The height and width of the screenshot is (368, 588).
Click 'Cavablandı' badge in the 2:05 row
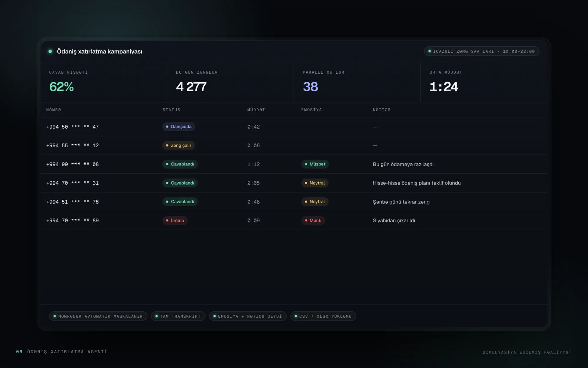180,183
